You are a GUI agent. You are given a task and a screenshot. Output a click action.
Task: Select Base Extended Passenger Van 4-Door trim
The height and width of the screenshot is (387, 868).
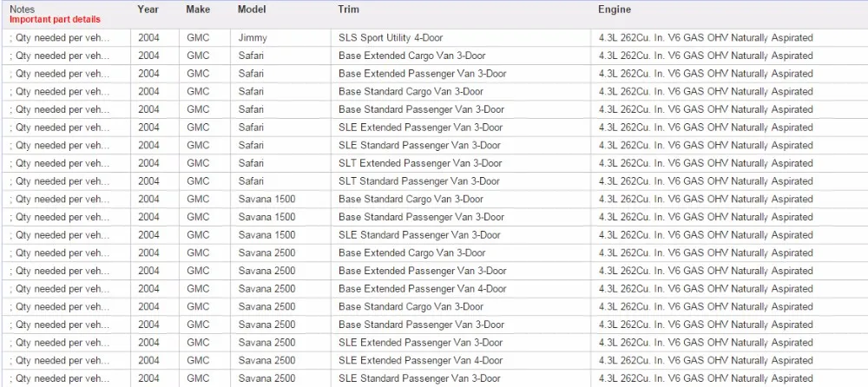coord(423,288)
